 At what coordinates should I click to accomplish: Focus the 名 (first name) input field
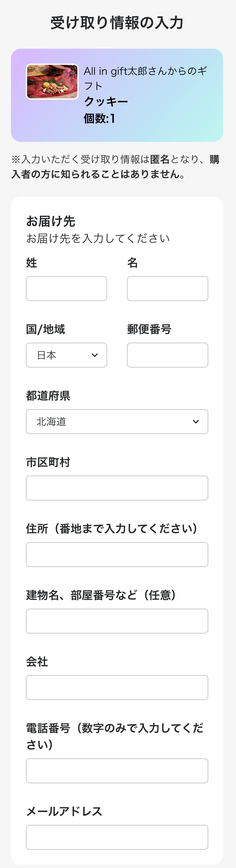click(x=167, y=288)
